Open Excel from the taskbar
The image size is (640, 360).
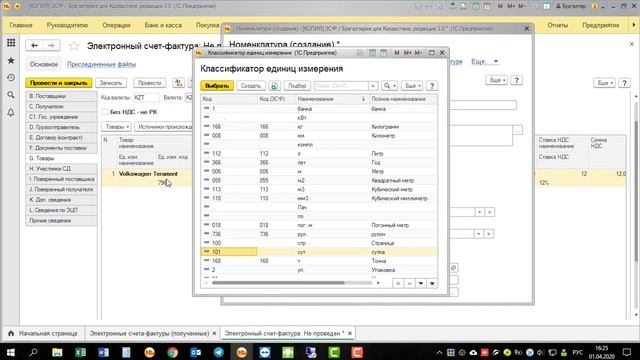[x=80, y=352]
